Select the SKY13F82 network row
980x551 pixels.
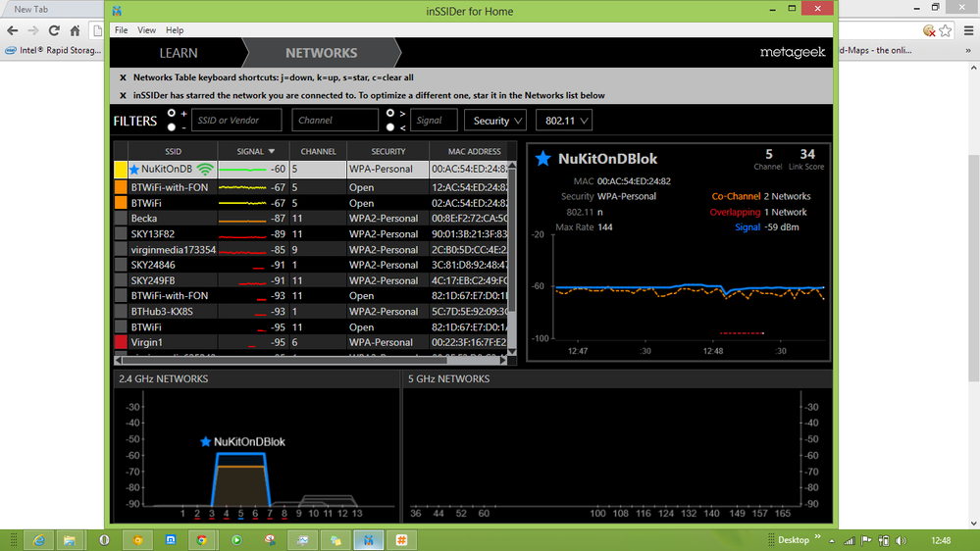(x=311, y=234)
